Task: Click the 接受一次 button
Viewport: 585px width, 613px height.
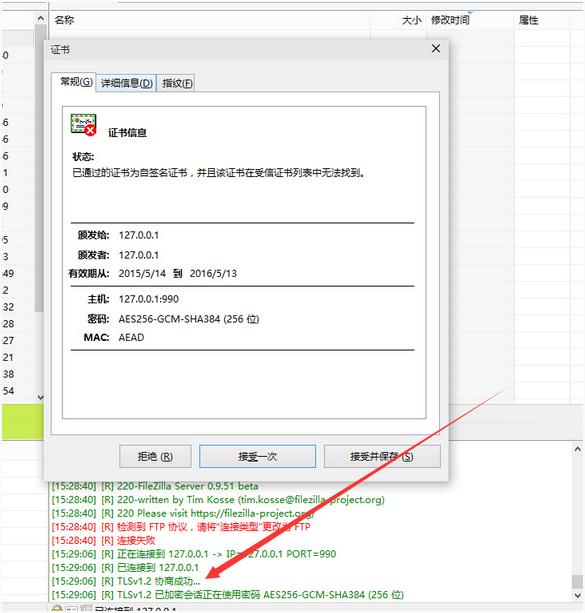Action: tap(257, 456)
